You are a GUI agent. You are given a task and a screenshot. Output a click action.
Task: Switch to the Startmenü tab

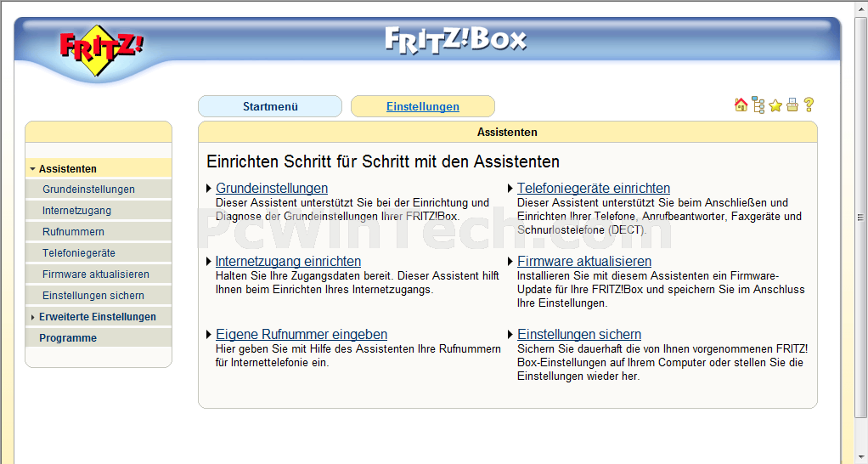pos(270,106)
